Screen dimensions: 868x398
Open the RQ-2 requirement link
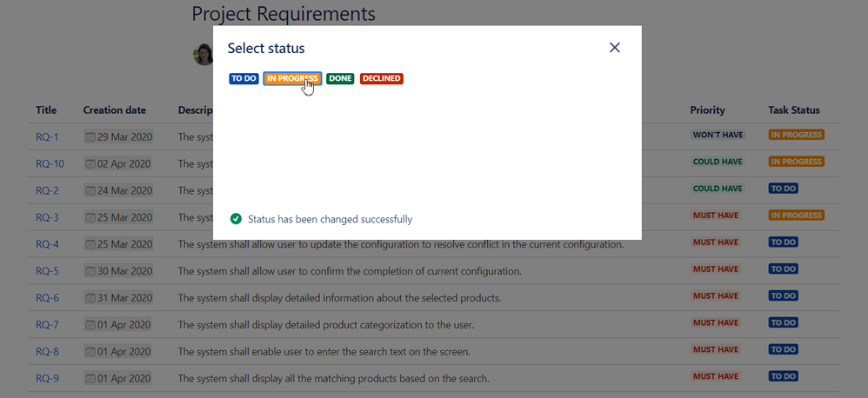(47, 190)
